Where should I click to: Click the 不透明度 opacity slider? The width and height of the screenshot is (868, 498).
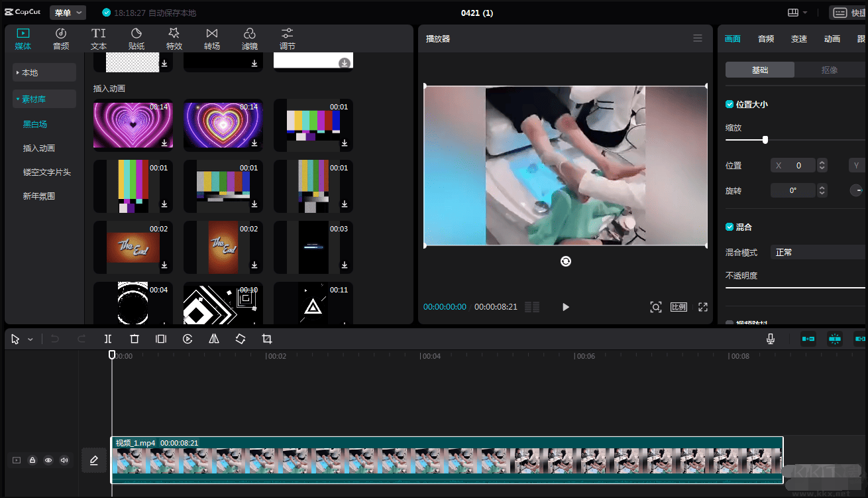795,288
